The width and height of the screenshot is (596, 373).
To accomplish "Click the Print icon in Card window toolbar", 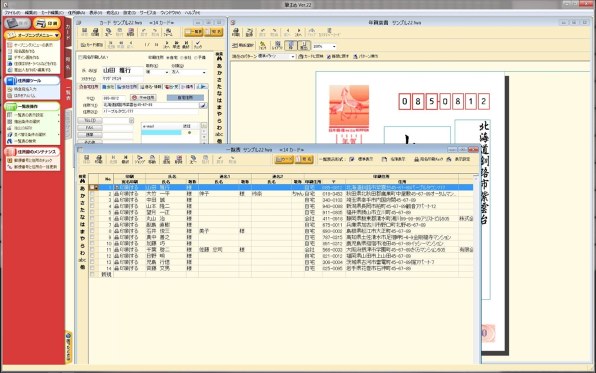I will (x=95, y=32).
